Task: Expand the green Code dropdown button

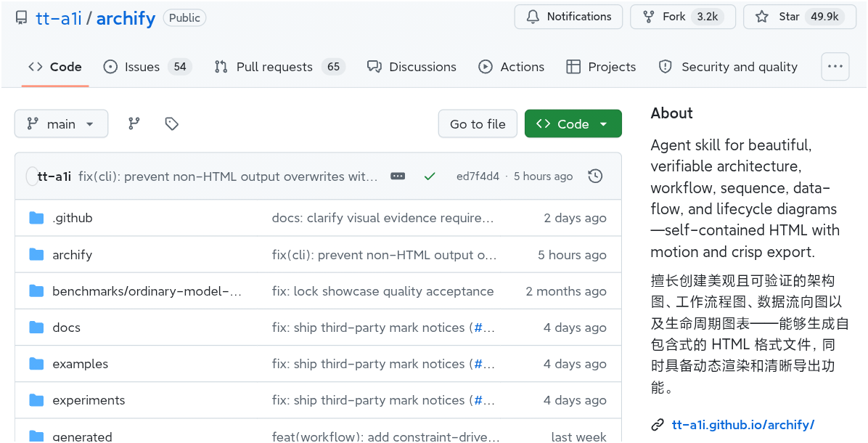Action: pos(573,123)
